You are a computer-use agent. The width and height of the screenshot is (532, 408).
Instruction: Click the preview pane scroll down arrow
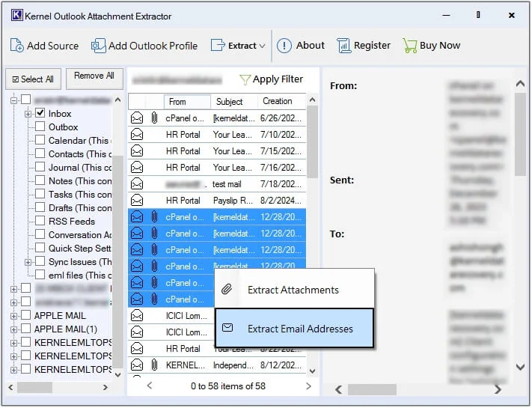coord(520,367)
